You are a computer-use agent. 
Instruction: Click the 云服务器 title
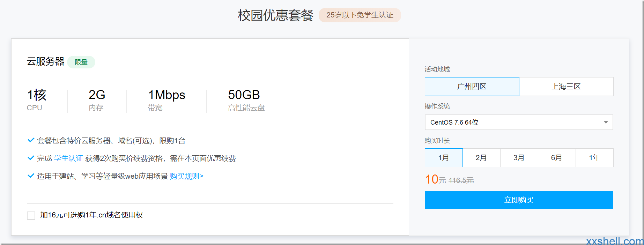(45, 61)
